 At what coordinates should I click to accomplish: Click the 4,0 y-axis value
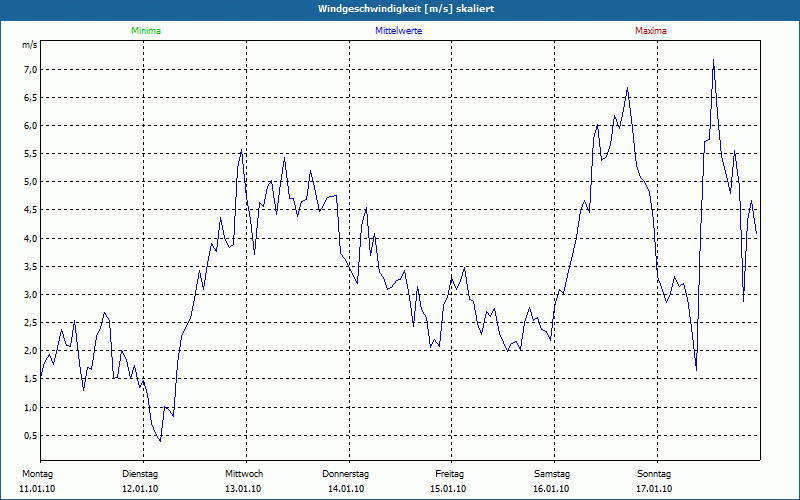[x=30, y=238]
